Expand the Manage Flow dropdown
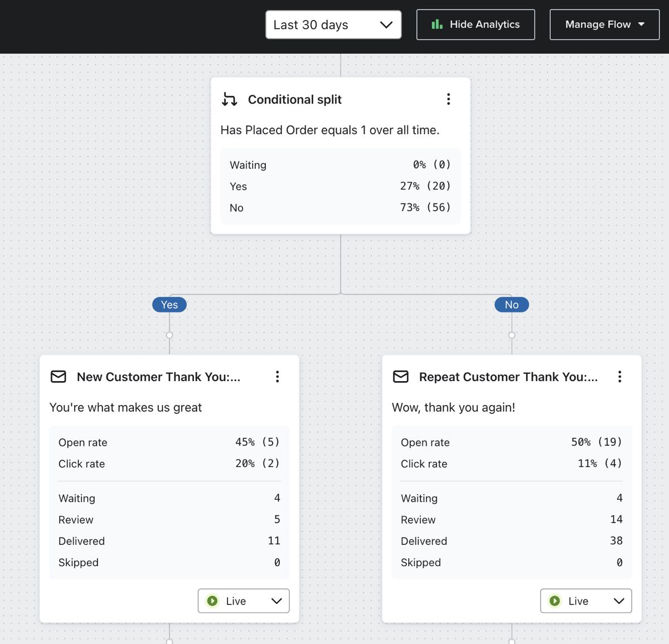The image size is (669, 644). 604,24
